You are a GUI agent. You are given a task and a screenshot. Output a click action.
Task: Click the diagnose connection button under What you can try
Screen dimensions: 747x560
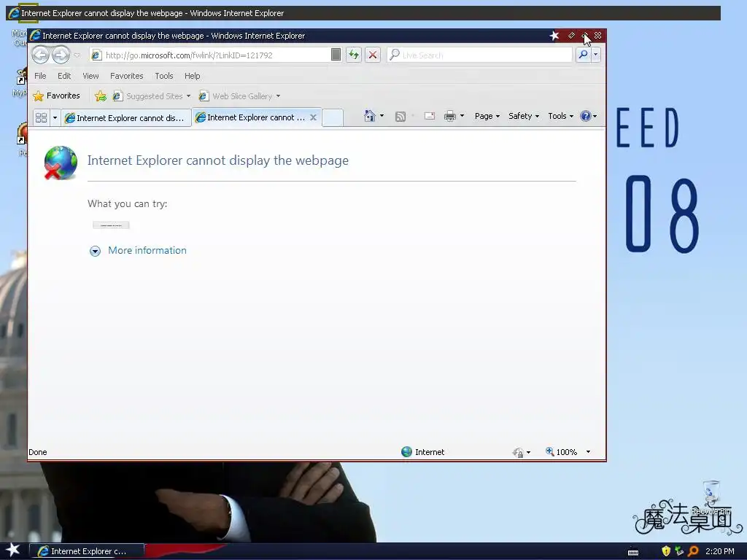(x=111, y=225)
